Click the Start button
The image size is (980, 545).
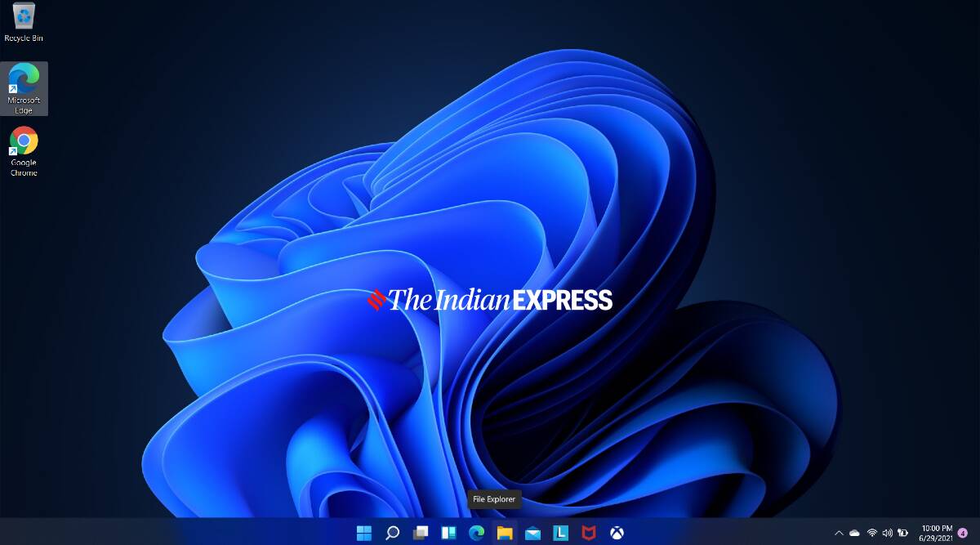tap(366, 533)
